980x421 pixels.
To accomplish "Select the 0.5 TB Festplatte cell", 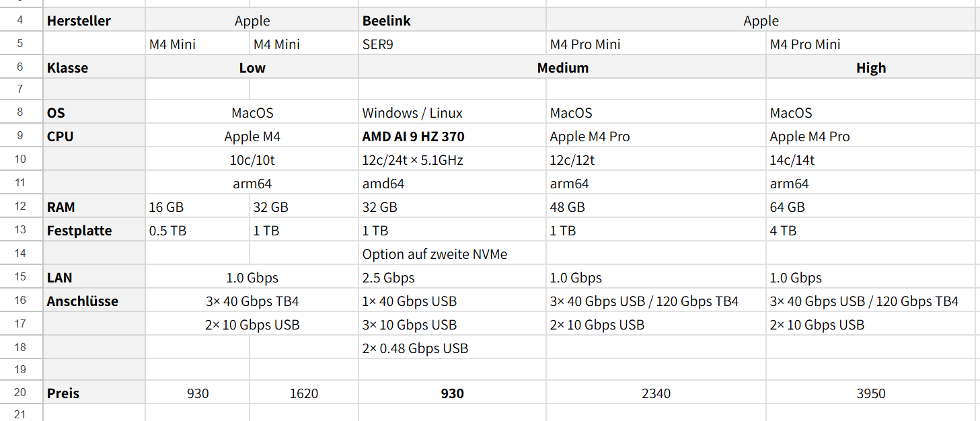I will (198, 231).
